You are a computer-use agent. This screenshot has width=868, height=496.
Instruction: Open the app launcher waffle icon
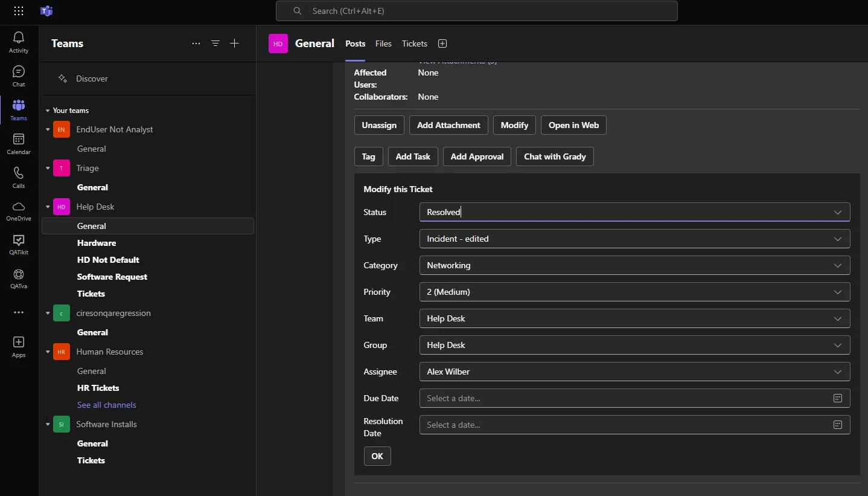(x=19, y=11)
